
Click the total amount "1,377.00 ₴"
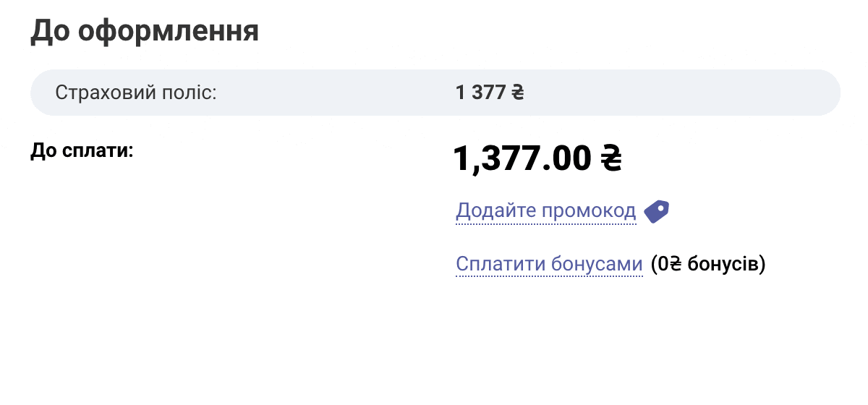pos(537,158)
